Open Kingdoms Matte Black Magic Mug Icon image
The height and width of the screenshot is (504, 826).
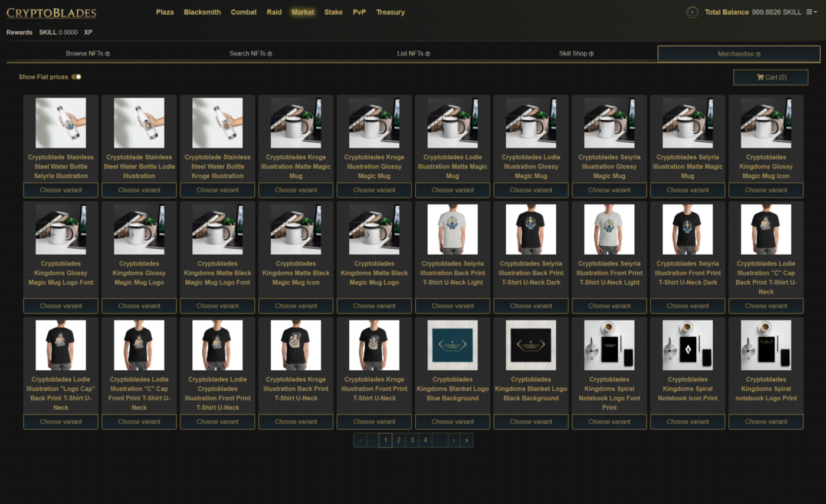click(x=296, y=229)
